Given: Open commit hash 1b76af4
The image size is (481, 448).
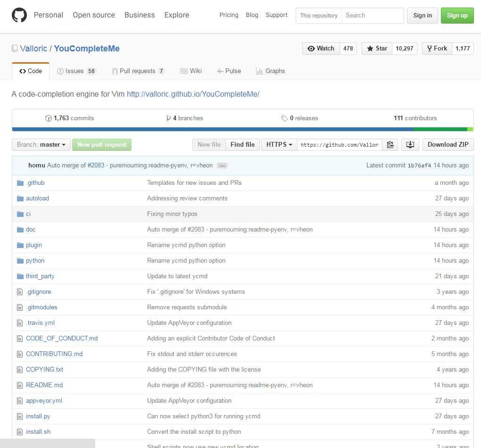Looking at the screenshot, I should coord(419,166).
